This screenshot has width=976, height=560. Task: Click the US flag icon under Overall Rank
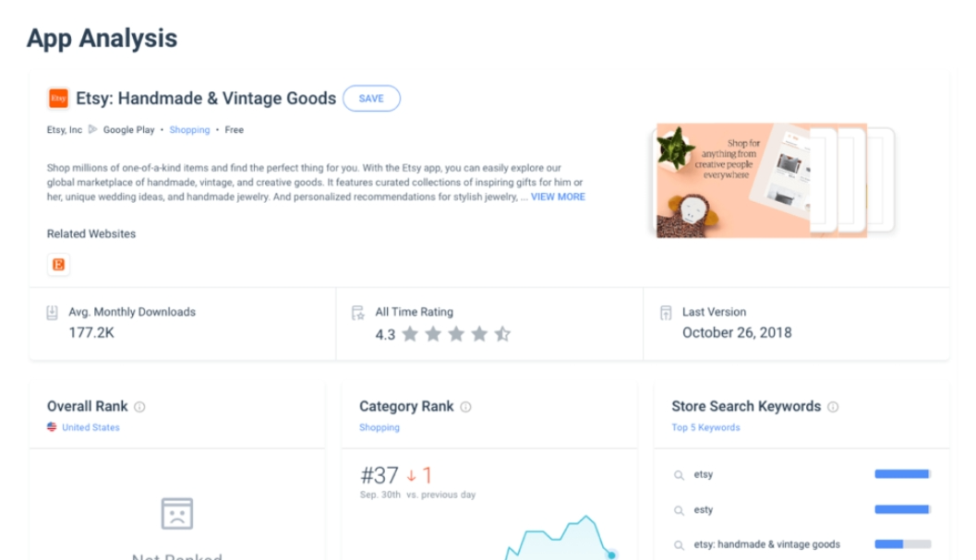click(x=53, y=427)
